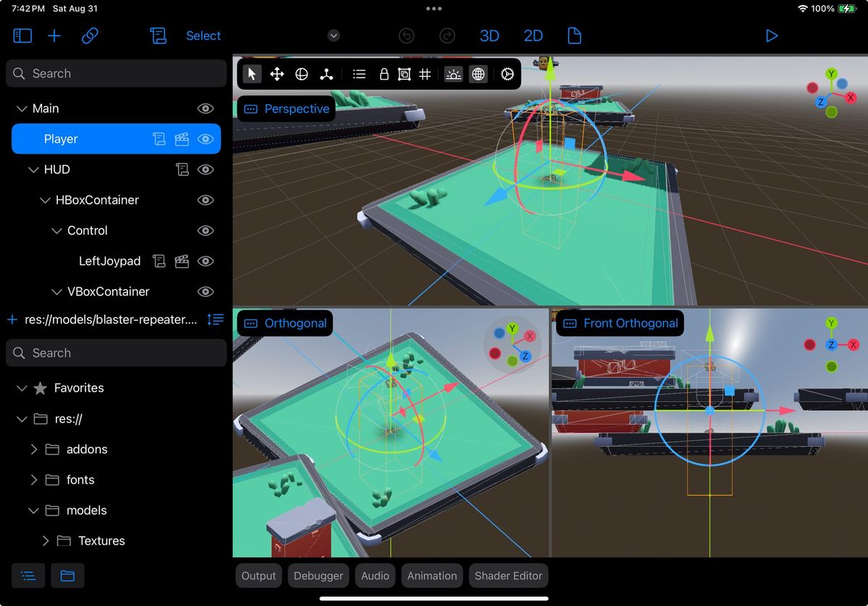Hide the HBoxContainer node
The image size is (868, 606).
tap(205, 200)
